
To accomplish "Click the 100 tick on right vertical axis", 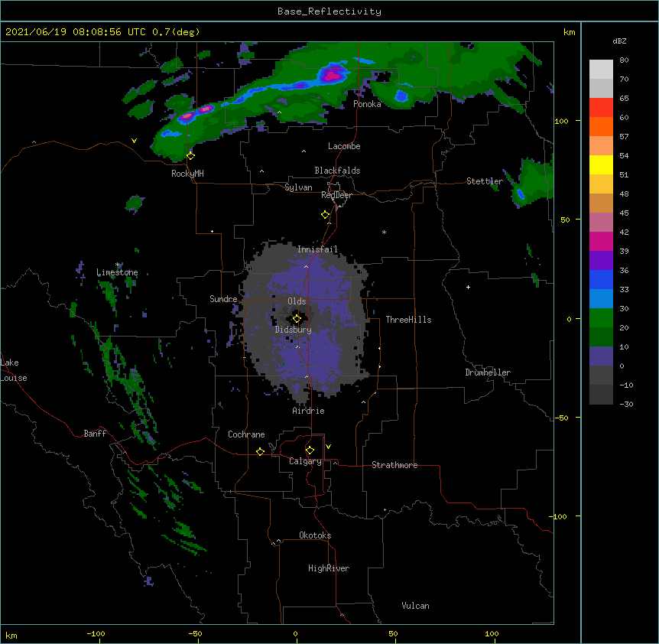I will (561, 121).
